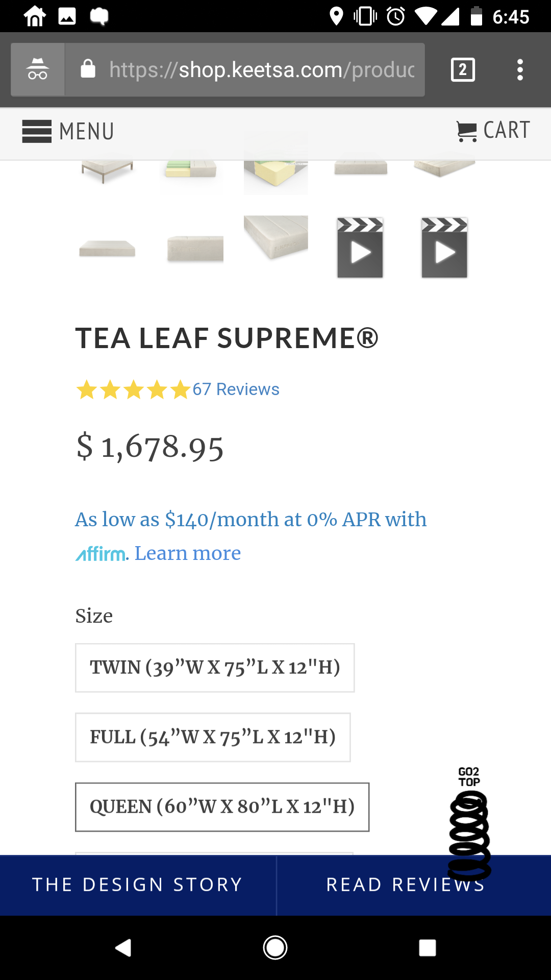Open Chrome three-dot overflow menu
The image size is (551, 980).
(520, 70)
